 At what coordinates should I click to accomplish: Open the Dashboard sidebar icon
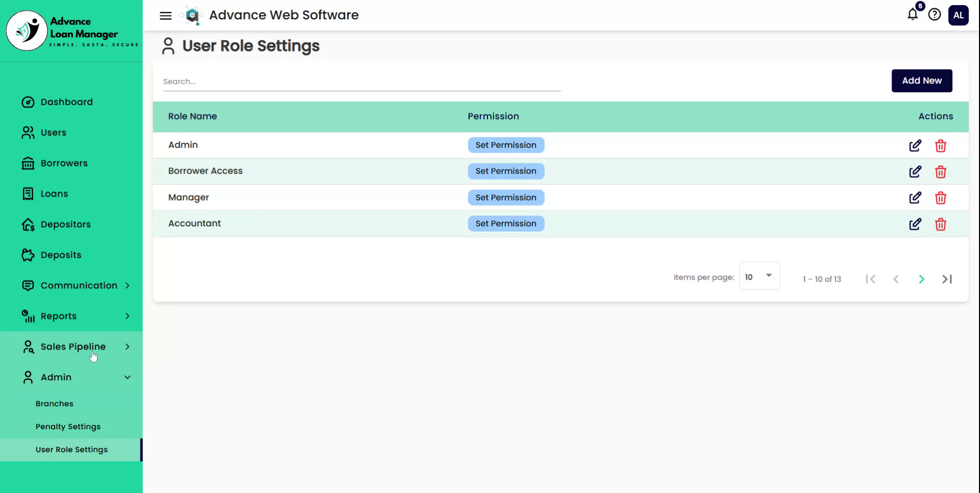pyautogui.click(x=29, y=102)
